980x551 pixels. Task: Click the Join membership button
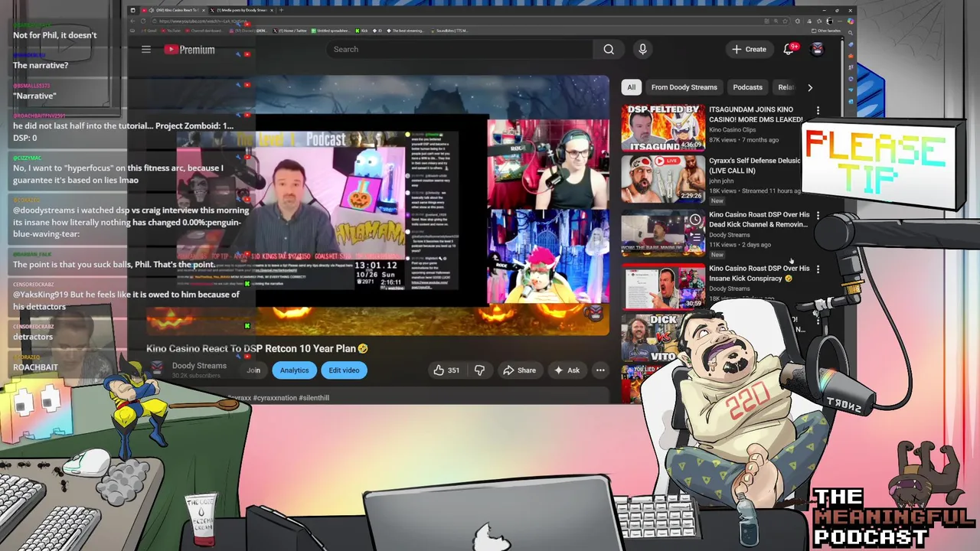(253, 370)
